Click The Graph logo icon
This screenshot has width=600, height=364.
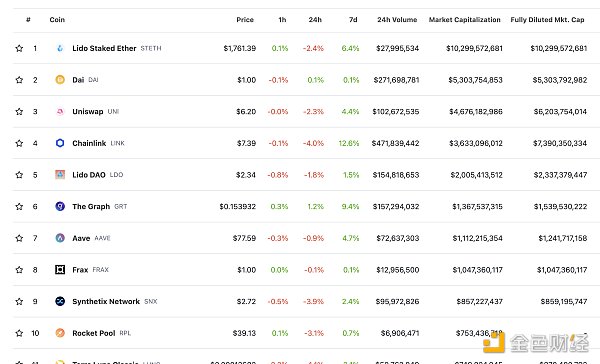60,206
